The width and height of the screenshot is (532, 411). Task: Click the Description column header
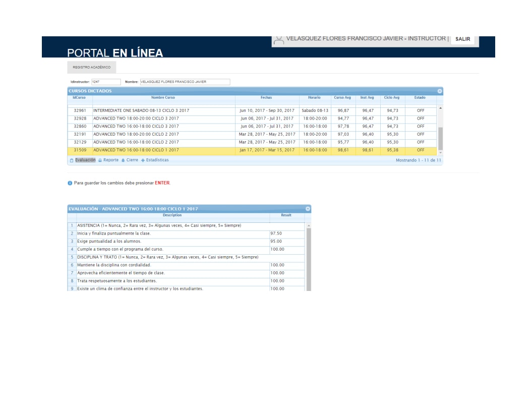(172, 215)
